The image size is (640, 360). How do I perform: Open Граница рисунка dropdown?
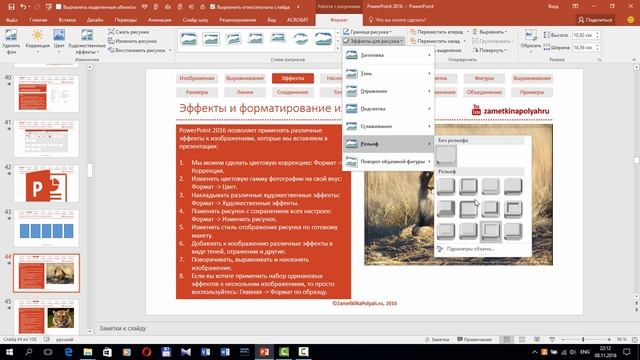click(x=367, y=32)
